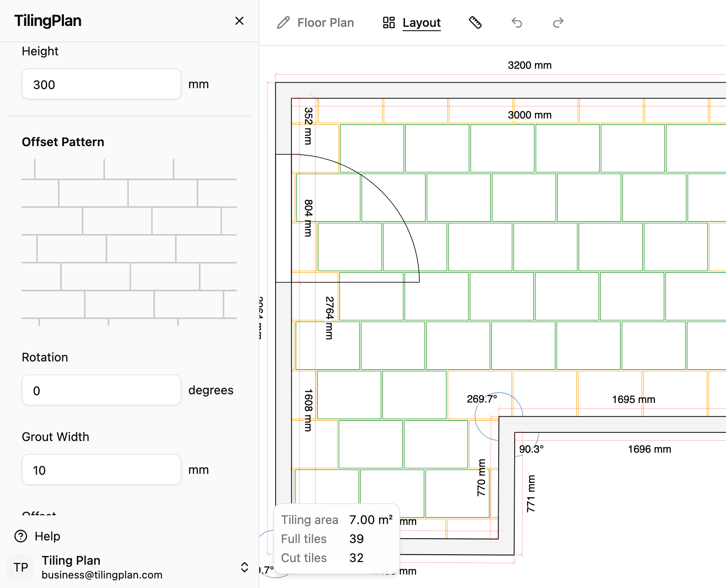Select the 2764 mm dimension label

click(x=329, y=318)
